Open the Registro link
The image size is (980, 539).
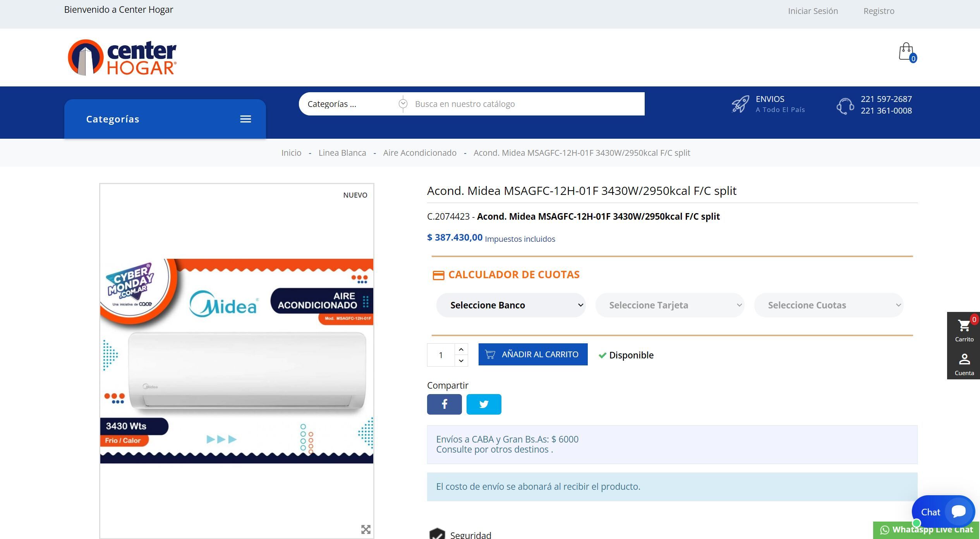click(x=878, y=10)
